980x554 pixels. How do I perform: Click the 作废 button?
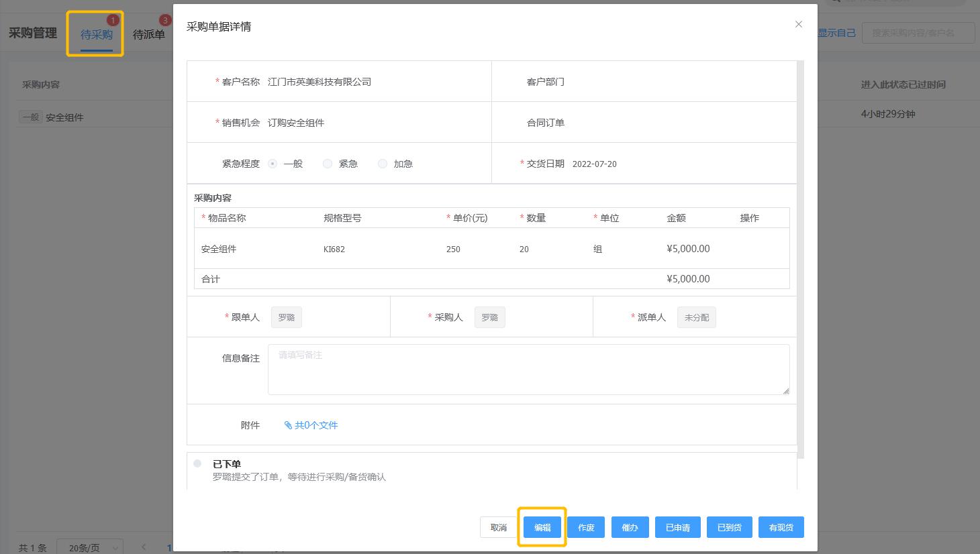point(586,527)
